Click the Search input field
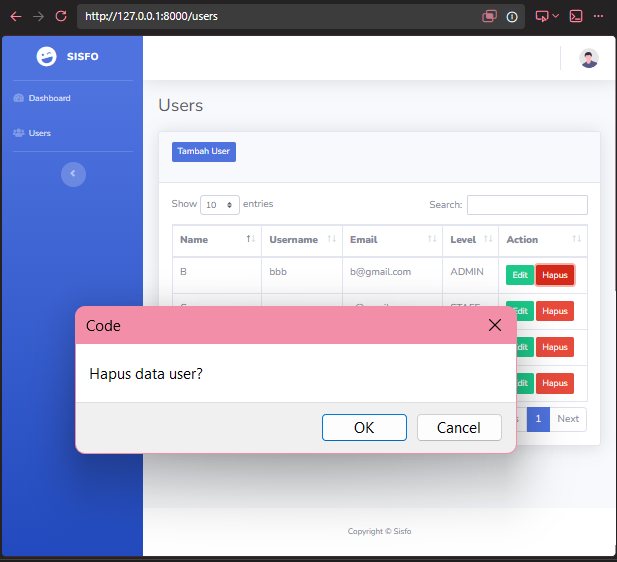This screenshot has width=617, height=562. 527,205
